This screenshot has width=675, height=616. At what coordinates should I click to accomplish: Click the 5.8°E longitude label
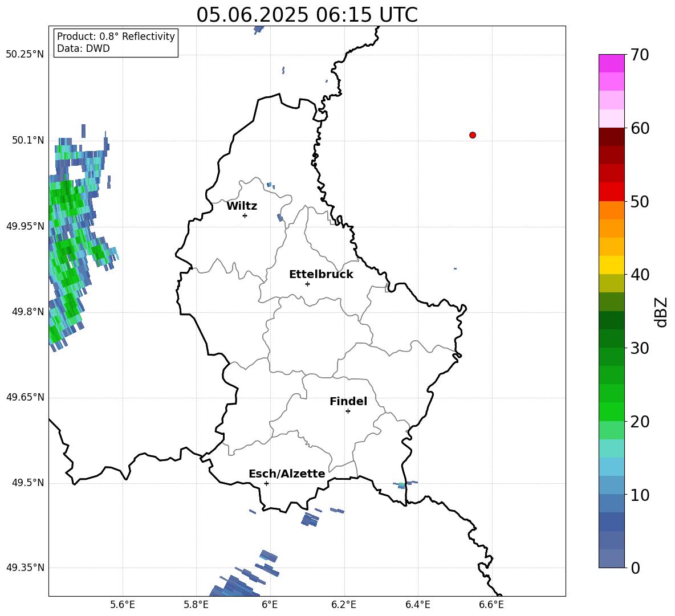pos(196,605)
